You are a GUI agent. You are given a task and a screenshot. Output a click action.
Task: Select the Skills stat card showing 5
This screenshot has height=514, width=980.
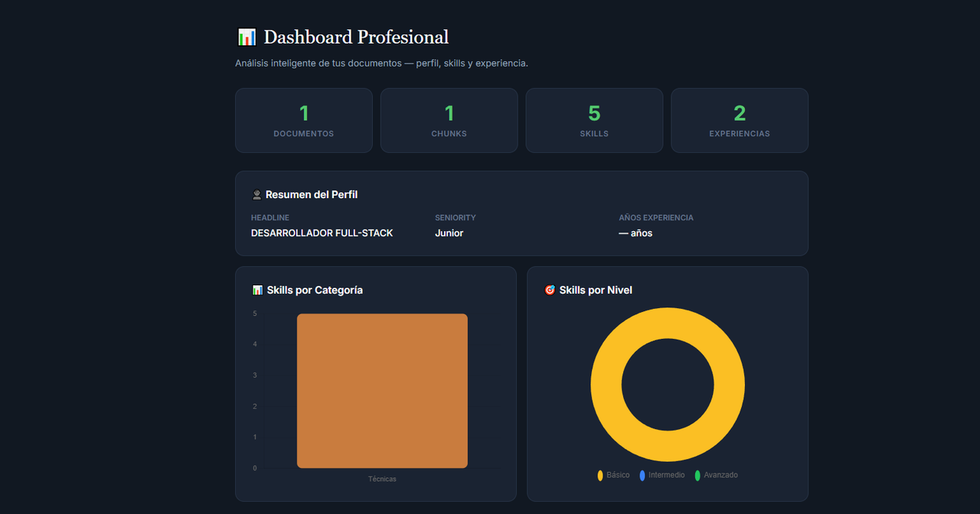pyautogui.click(x=594, y=120)
